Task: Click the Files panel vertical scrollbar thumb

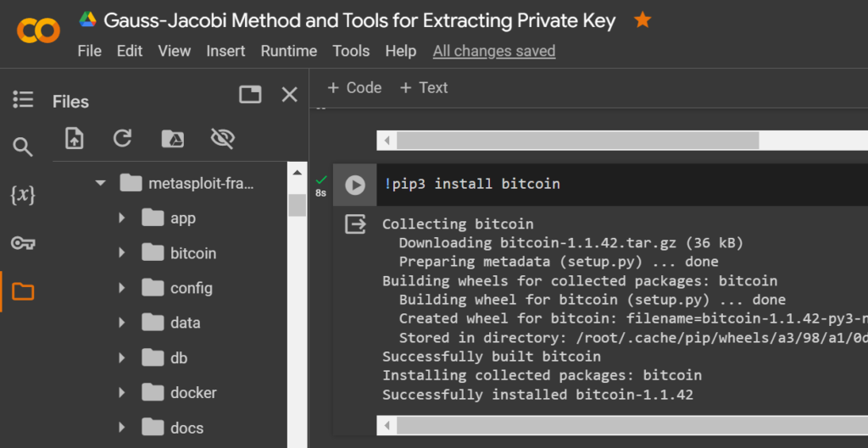Action: click(298, 205)
